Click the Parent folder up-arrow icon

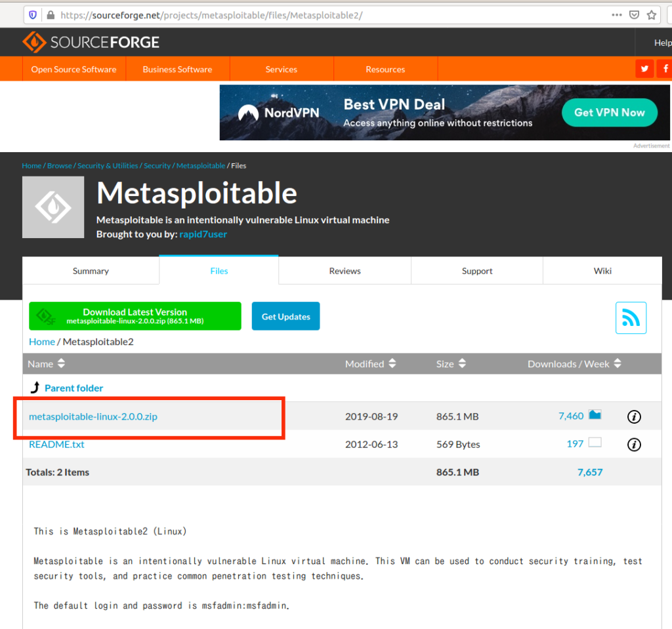(35, 388)
